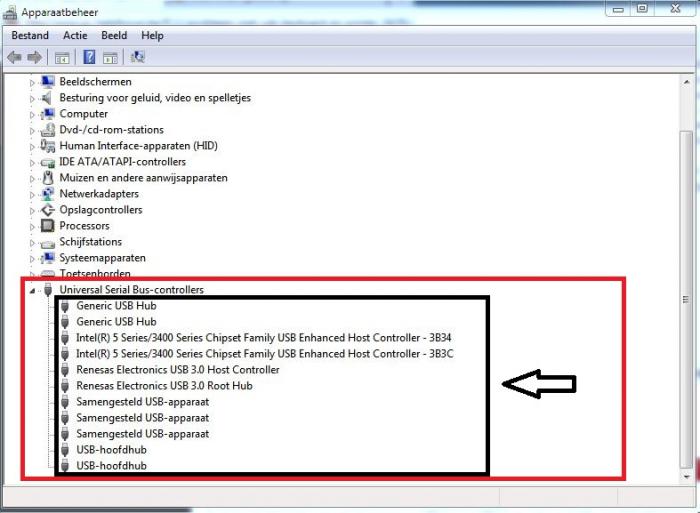Image resolution: width=700 pixels, height=513 pixels.
Task: Select the Systeemapparaten category label
Action: [x=103, y=258]
